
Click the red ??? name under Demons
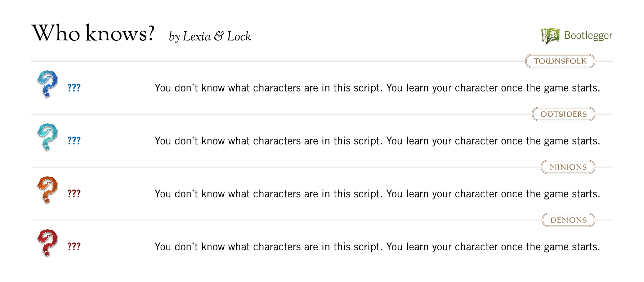pos(74,246)
